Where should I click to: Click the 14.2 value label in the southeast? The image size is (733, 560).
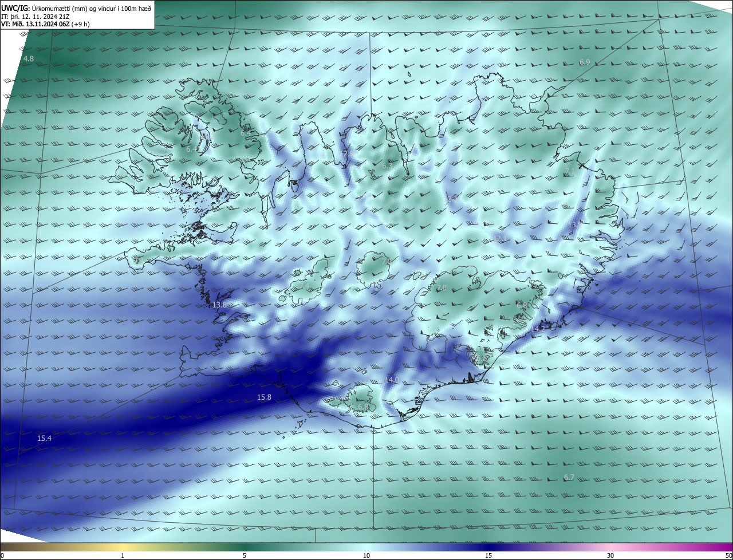click(538, 329)
